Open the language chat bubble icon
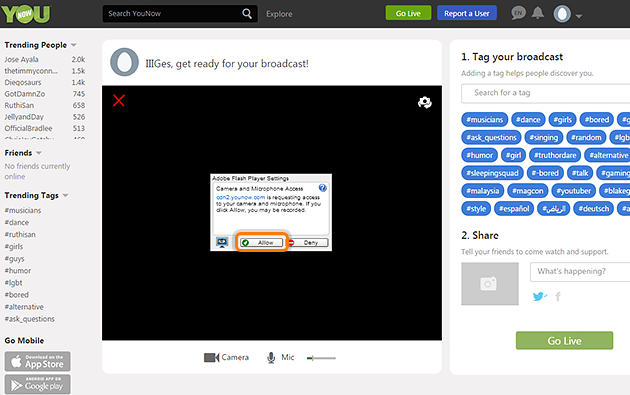The width and height of the screenshot is (630, 395). tap(518, 13)
